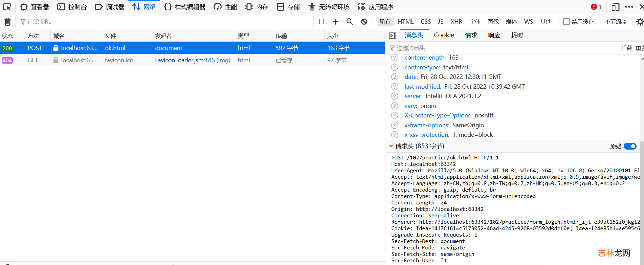Click the 404 status badge

7,60
